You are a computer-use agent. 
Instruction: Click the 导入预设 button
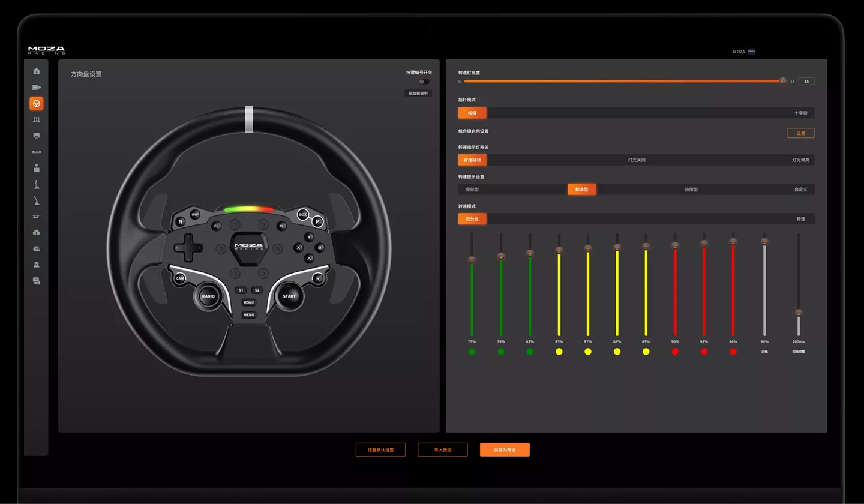coord(443,449)
